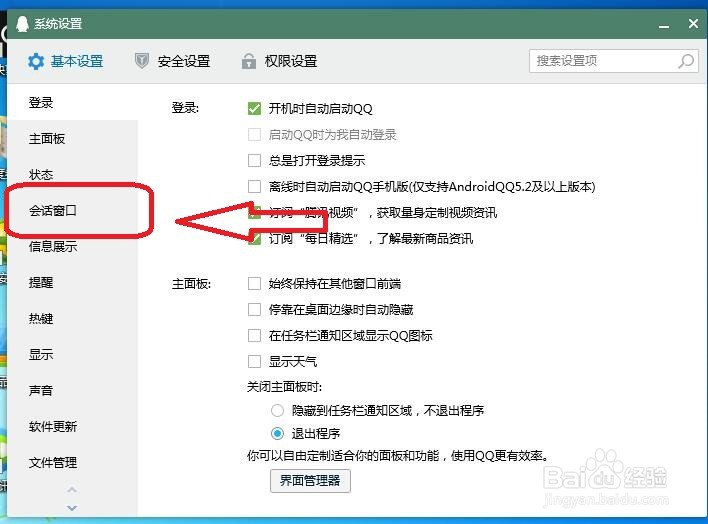This screenshot has width=708, height=524.
Task: Click the 界面管理器 button
Action: click(x=310, y=481)
